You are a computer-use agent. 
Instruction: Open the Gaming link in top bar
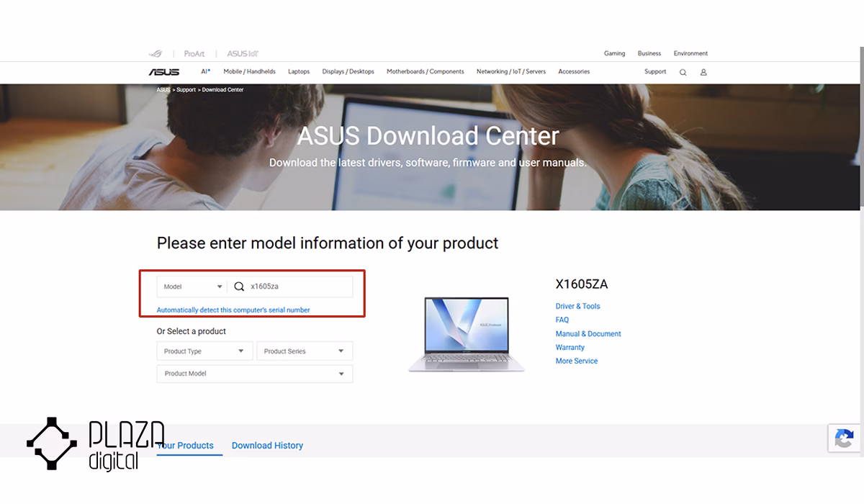click(x=614, y=53)
